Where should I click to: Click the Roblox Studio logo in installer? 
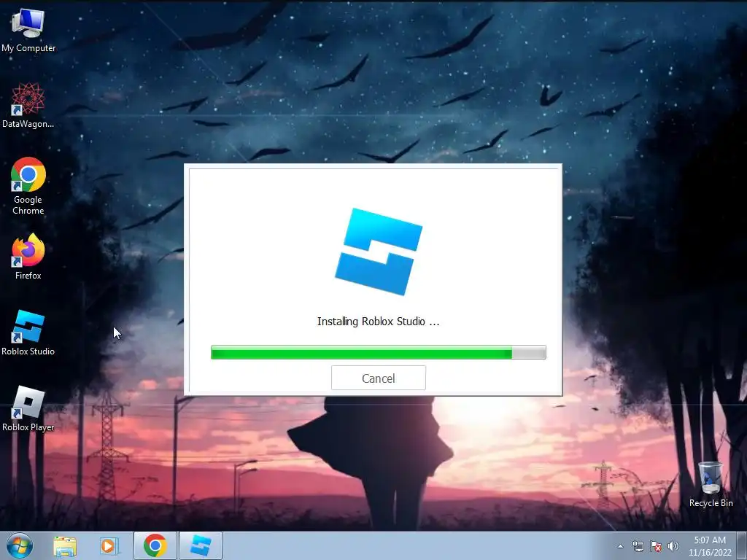[x=379, y=252]
